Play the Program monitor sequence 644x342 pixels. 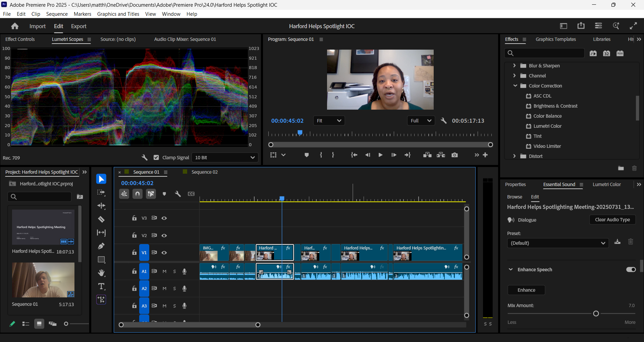(x=380, y=155)
